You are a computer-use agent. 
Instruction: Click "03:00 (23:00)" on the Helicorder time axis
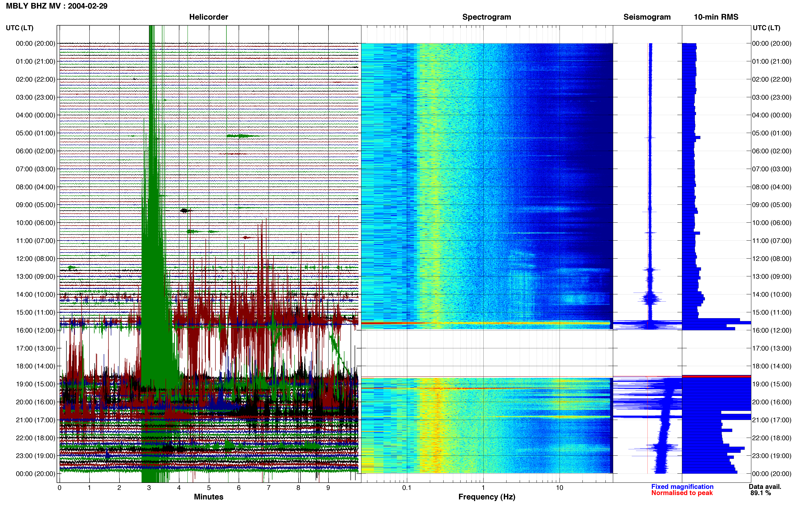36,97
